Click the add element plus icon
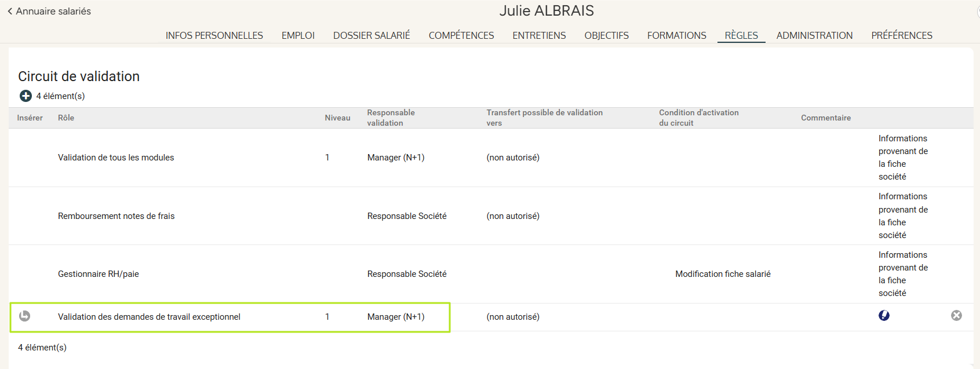This screenshot has height=369, width=980. click(25, 96)
